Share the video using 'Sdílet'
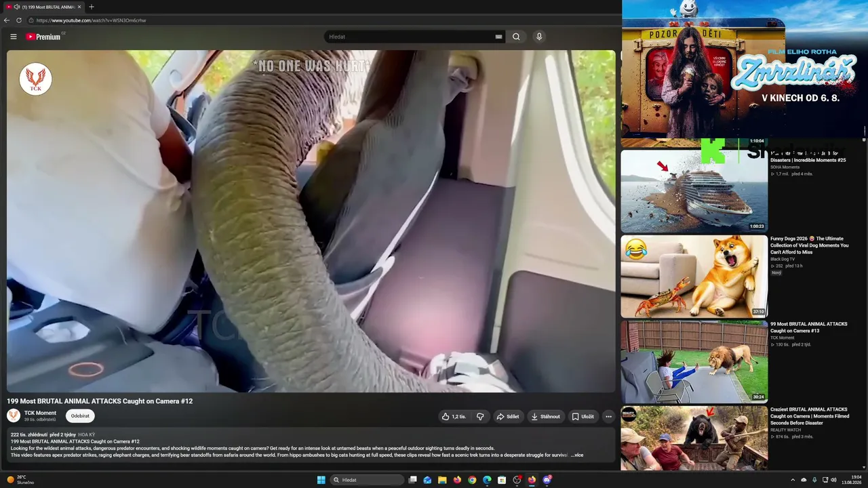 508,417
